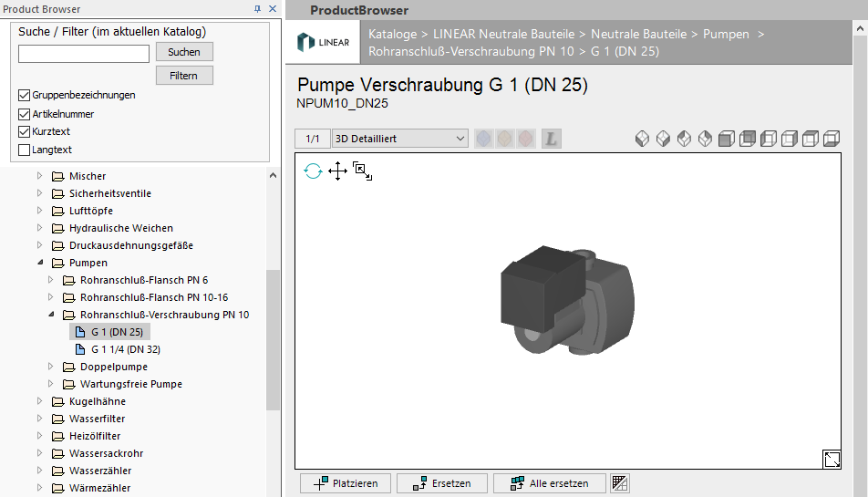Expand the Mischer folder

[x=39, y=176]
